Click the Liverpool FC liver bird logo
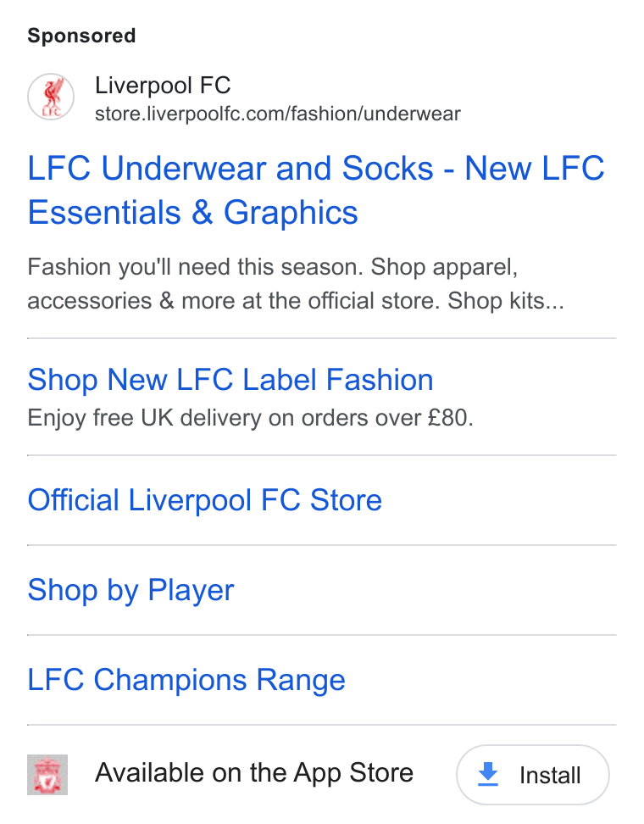Screen dimensions: 644x824 click(51, 97)
